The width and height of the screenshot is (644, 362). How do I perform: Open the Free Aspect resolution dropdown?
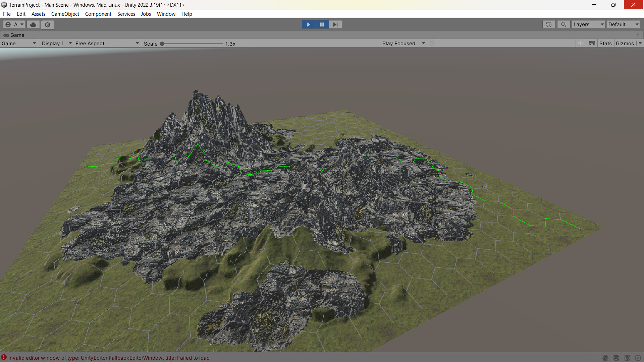107,43
